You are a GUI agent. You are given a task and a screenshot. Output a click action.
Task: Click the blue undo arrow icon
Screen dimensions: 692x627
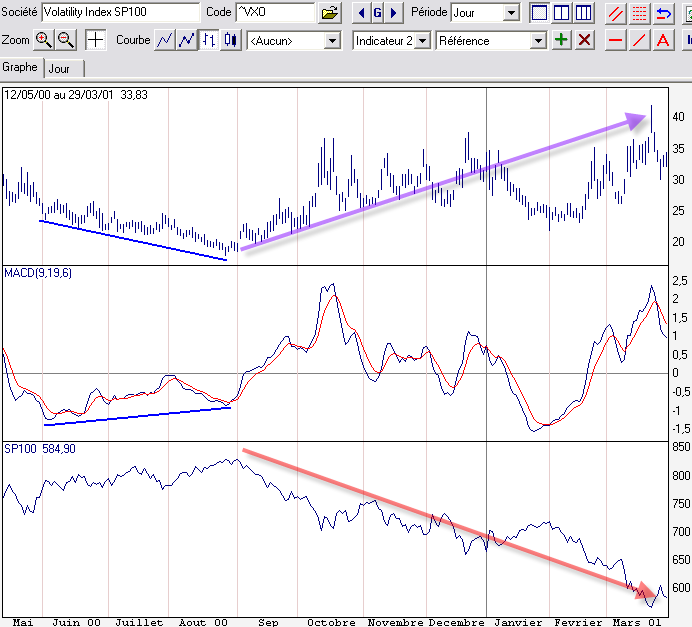663,13
